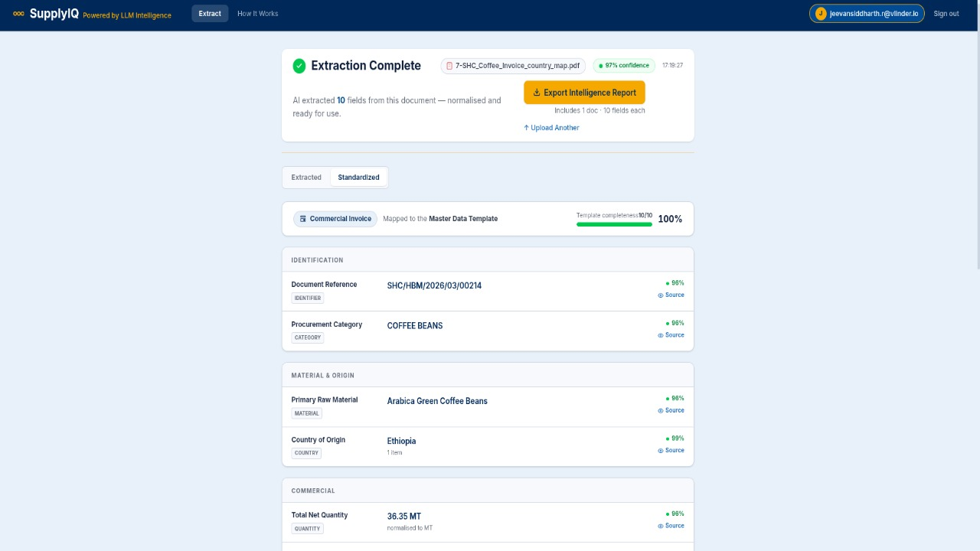Click the 100% completeness figure
This screenshot has height=551, width=980.
pos(670,219)
